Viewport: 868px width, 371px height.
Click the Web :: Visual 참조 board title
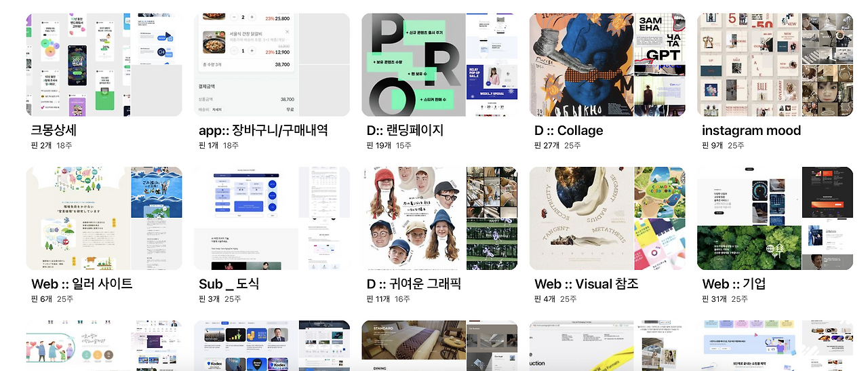pos(587,284)
